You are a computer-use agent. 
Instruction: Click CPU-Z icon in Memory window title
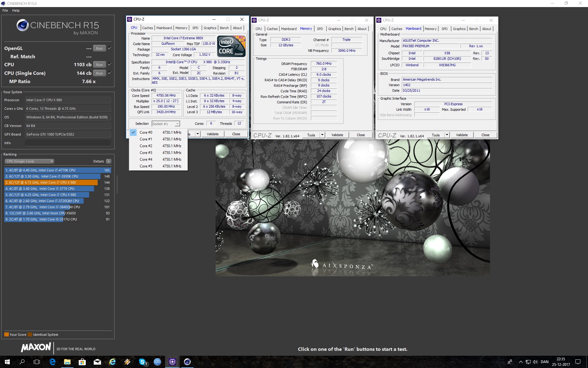click(254, 20)
